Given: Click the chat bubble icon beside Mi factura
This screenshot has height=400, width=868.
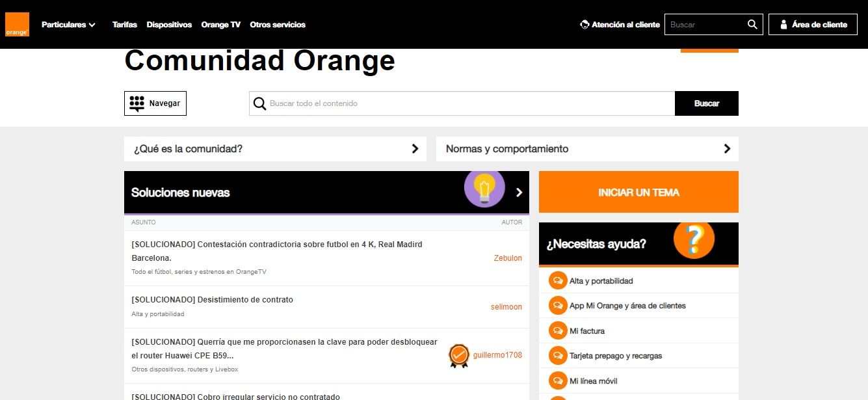Looking at the screenshot, I should tap(558, 330).
